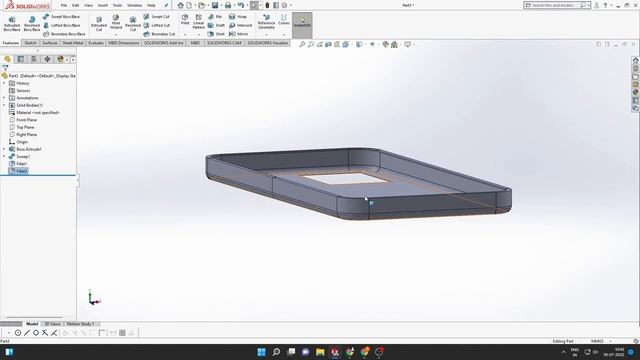Screen dimensions: 640x360
Task: Open the PropertyManager panel tab
Action: (x=20, y=59)
